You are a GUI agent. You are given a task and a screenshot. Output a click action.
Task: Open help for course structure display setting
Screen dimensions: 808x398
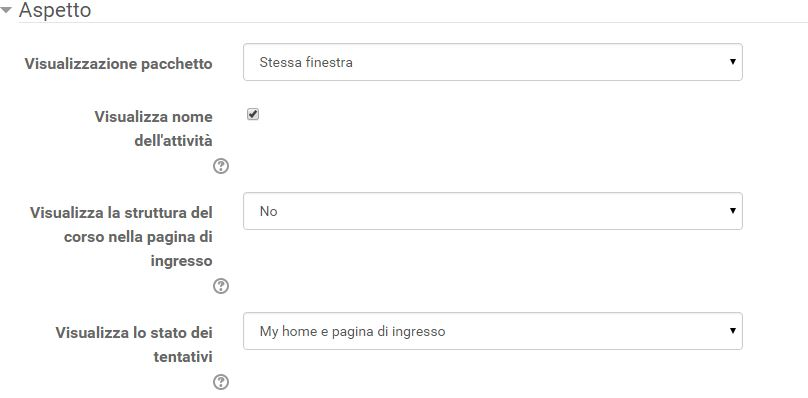coord(221,286)
